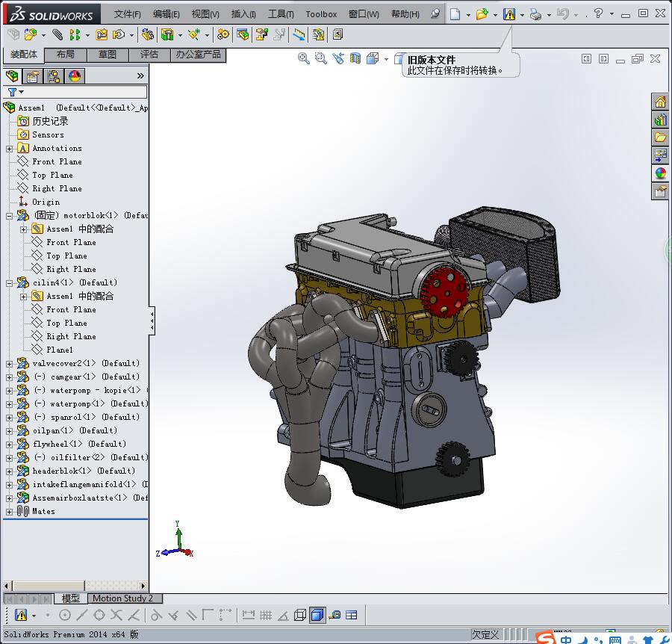This screenshot has width=672, height=644.
Task: Select the Reference Geometry tool
Action: 194,34
